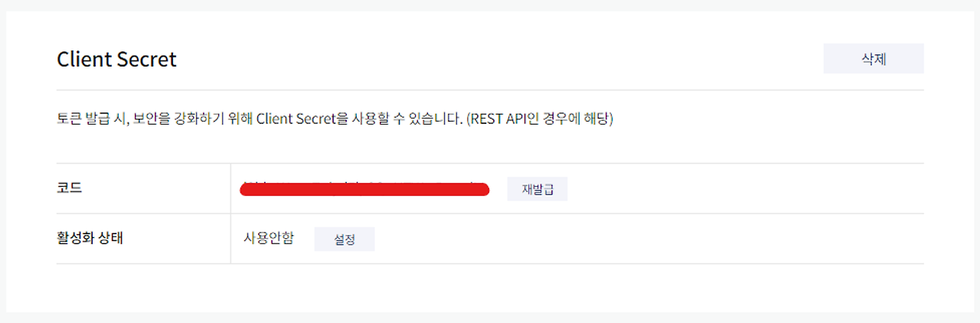The image size is (980, 323).
Task: Click the word 상태 in the row label
Action: tap(110, 238)
